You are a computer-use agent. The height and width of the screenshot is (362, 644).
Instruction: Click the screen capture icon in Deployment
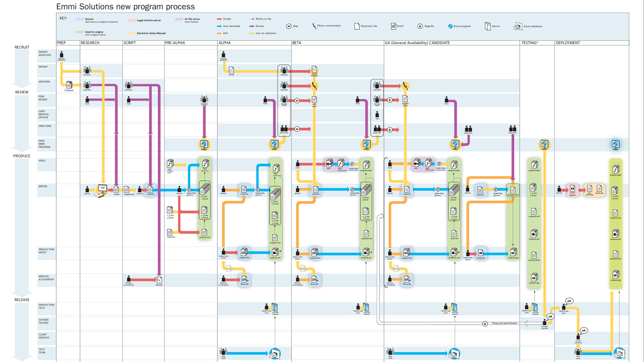[572, 189]
